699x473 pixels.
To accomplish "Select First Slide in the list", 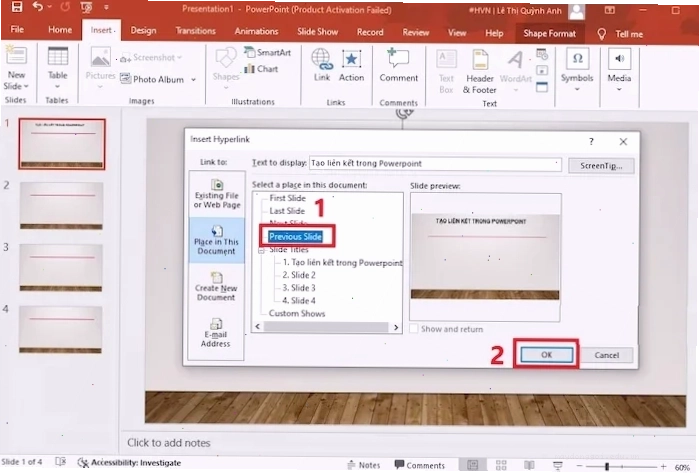I will (x=288, y=198).
